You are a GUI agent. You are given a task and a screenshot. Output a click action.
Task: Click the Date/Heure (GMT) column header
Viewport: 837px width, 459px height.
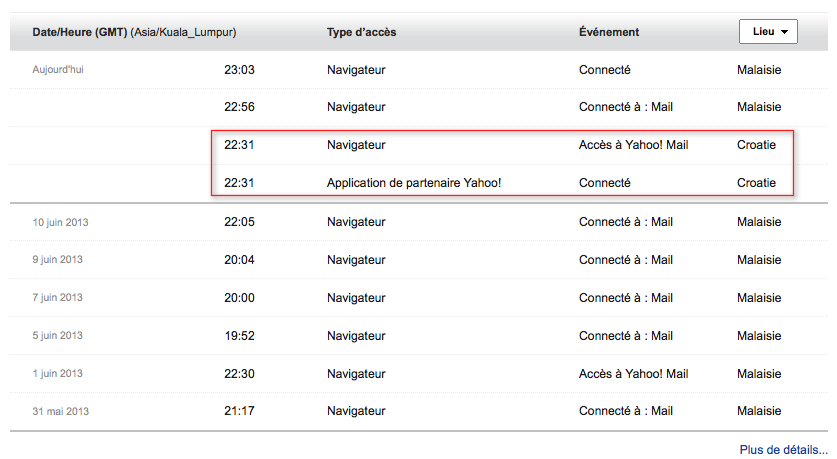[x=80, y=32]
